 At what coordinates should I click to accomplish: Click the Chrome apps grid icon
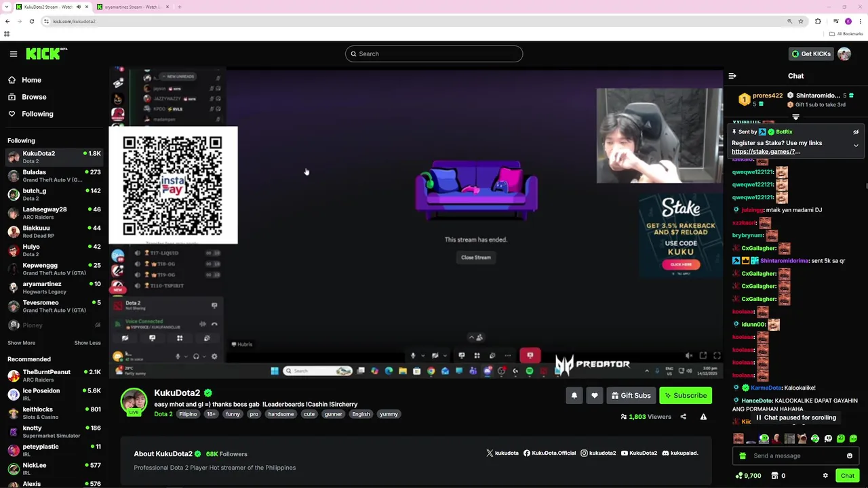click(x=7, y=34)
